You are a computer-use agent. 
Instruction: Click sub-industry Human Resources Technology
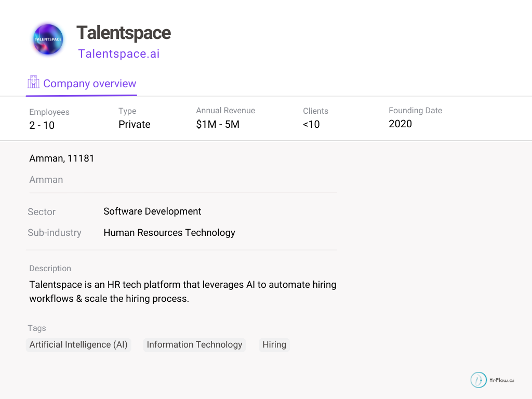[169, 233]
